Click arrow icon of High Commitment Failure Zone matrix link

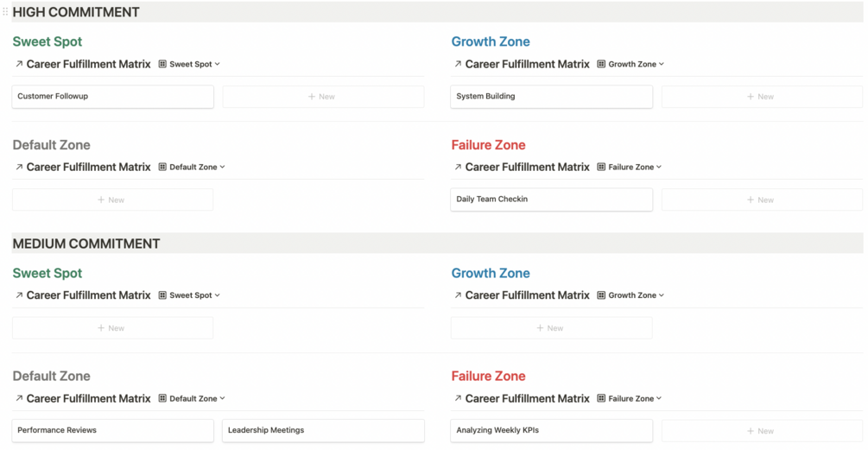458,167
